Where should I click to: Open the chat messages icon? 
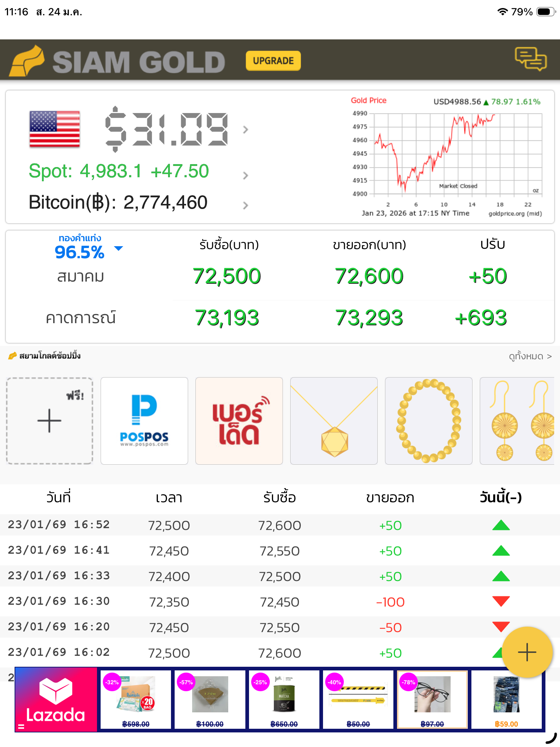coord(530,59)
